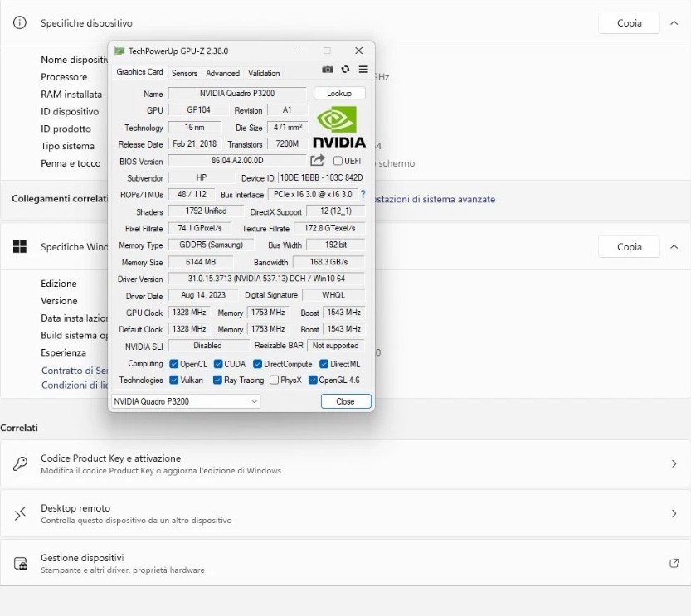Click the Bus Interface question mark
This screenshot has width=691, height=616.
[x=363, y=194]
